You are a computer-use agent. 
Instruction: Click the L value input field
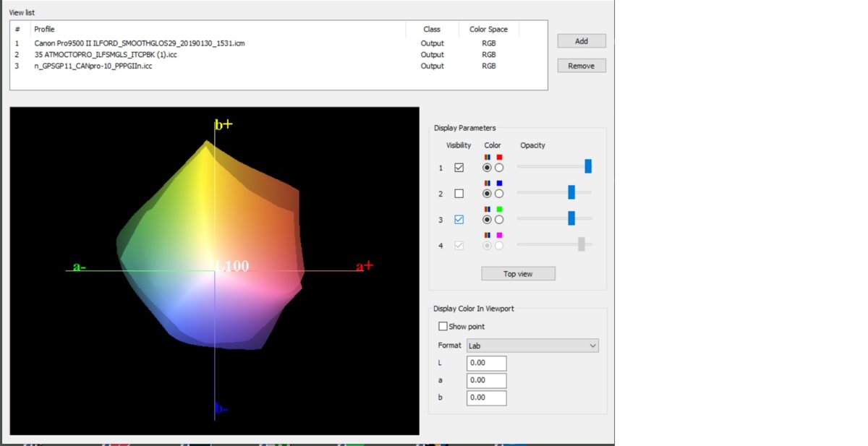(x=486, y=364)
